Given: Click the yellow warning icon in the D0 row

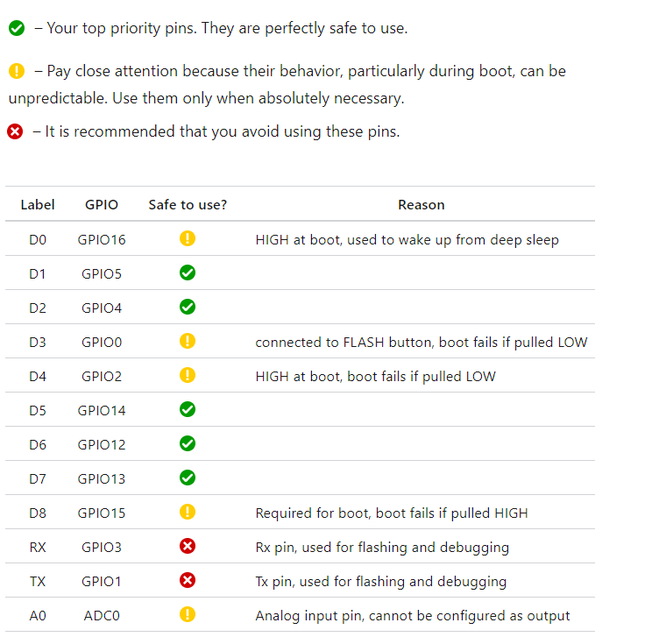Looking at the screenshot, I should coord(188,238).
